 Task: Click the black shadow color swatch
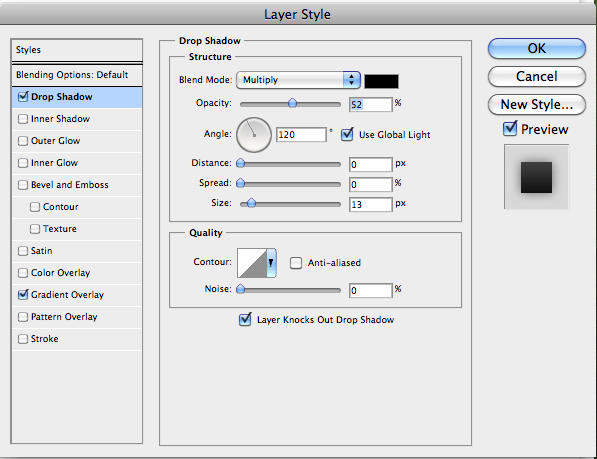pos(381,81)
